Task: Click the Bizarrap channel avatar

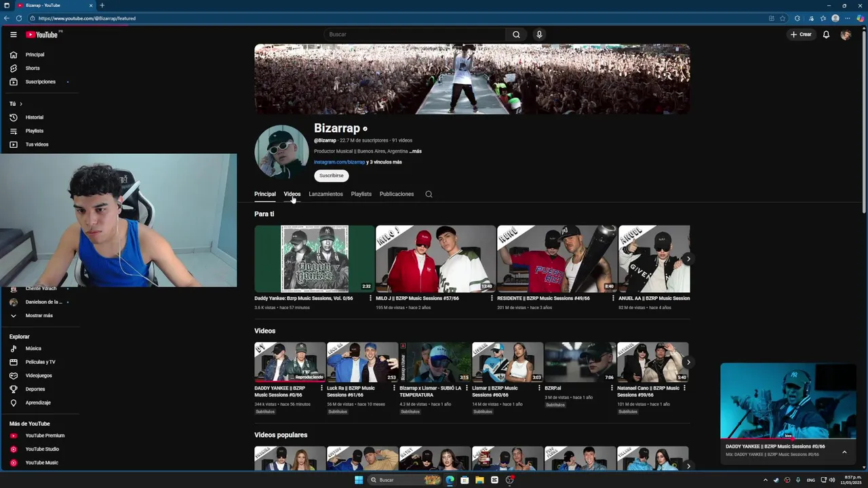Action: [281, 152]
